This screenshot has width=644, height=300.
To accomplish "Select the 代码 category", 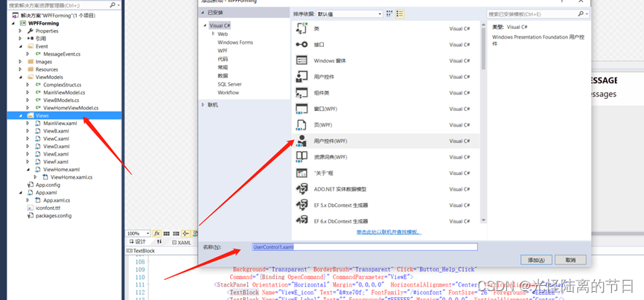I will (x=223, y=59).
